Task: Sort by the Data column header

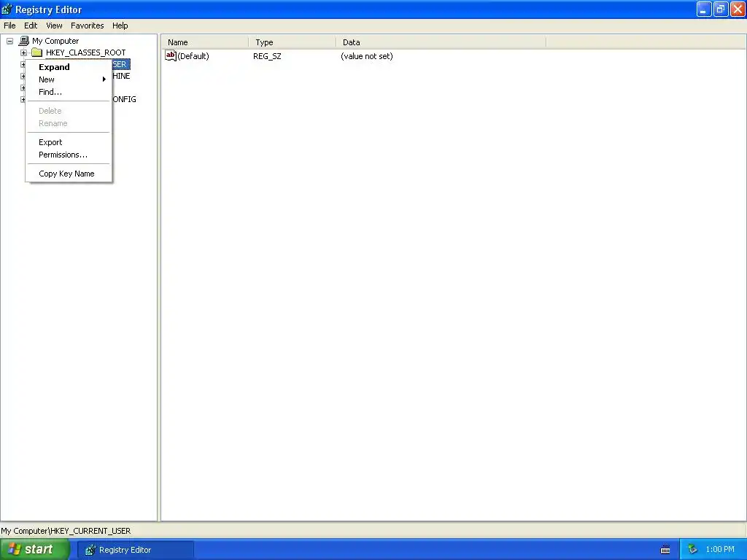Action: tap(441, 42)
